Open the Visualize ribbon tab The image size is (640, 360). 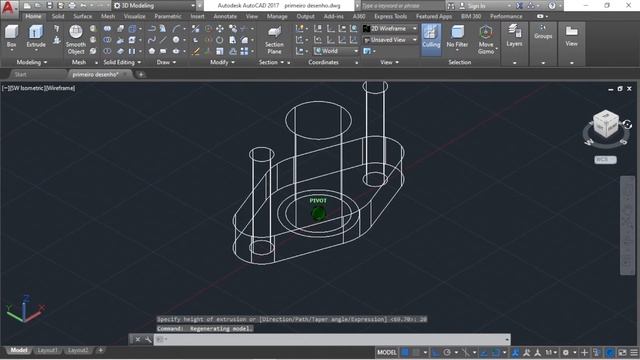(135, 16)
